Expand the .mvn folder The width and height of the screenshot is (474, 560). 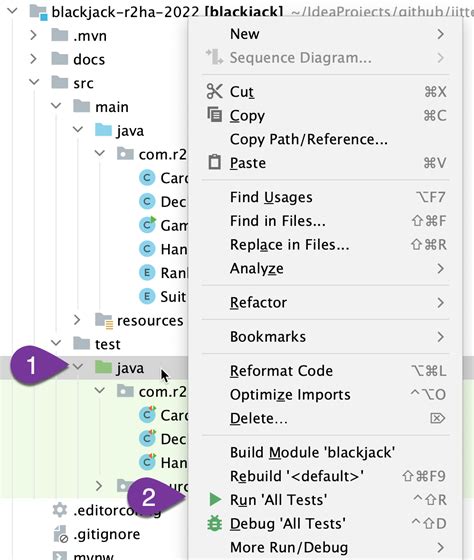(x=33, y=35)
